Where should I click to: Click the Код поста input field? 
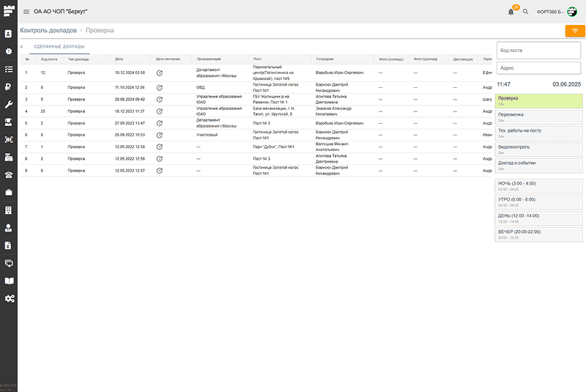pyautogui.click(x=539, y=49)
